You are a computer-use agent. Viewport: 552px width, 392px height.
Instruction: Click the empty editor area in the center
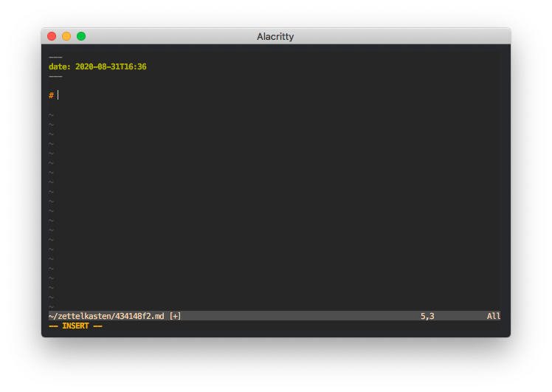point(275,199)
